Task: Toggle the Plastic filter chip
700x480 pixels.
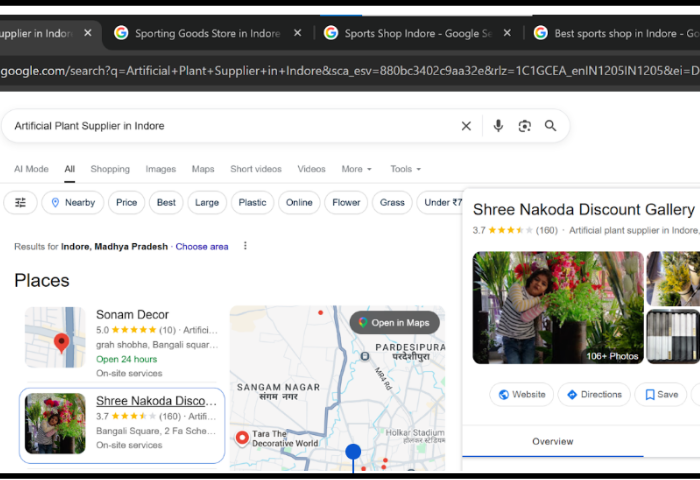Action: point(252,202)
